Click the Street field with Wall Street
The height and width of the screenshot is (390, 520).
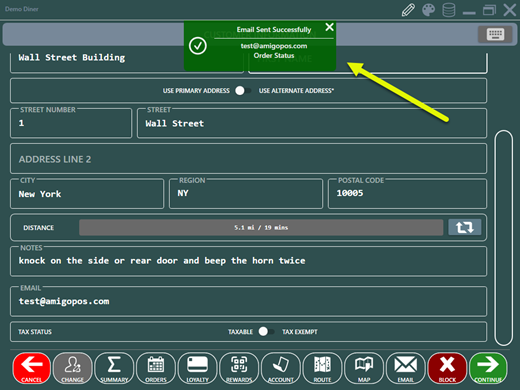click(x=312, y=123)
